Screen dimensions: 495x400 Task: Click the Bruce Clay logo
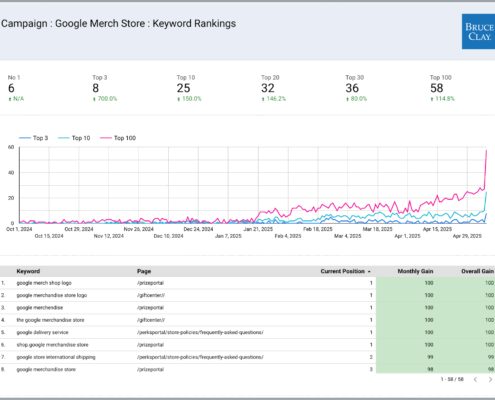(478, 32)
